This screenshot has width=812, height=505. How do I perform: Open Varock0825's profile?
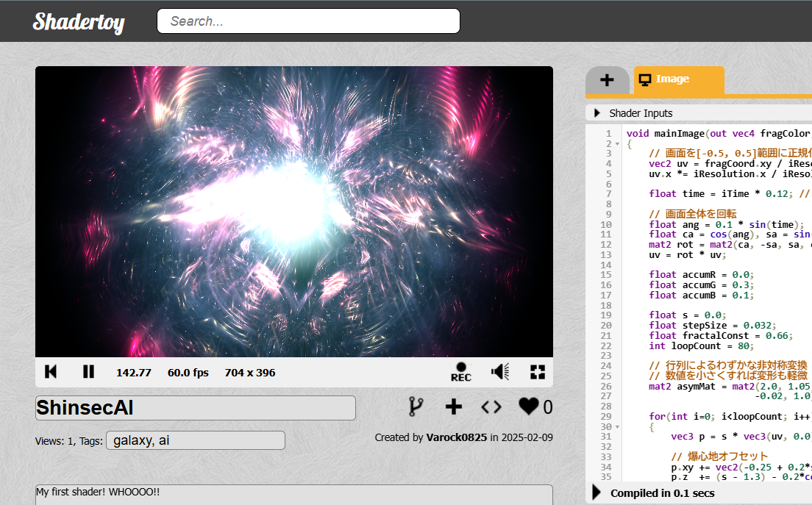tap(456, 437)
